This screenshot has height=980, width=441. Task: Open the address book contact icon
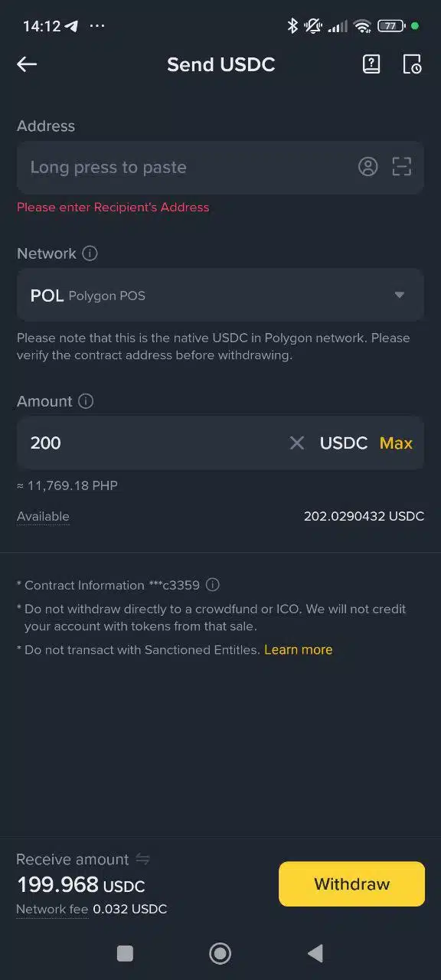click(368, 166)
